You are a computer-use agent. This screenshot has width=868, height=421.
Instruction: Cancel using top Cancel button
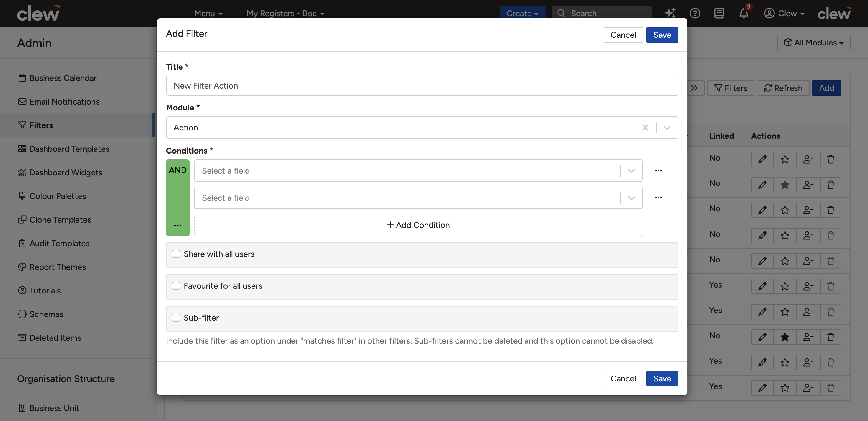point(623,35)
